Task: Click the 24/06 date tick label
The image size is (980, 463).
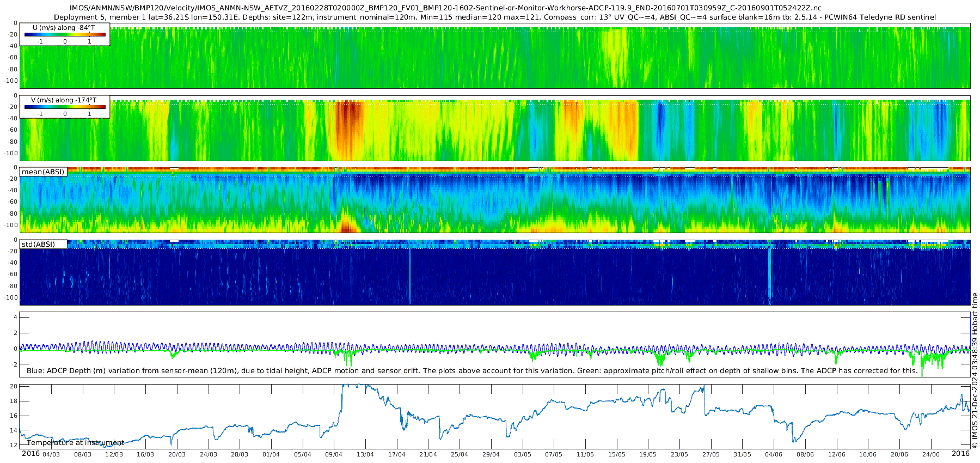Action: coord(930,454)
